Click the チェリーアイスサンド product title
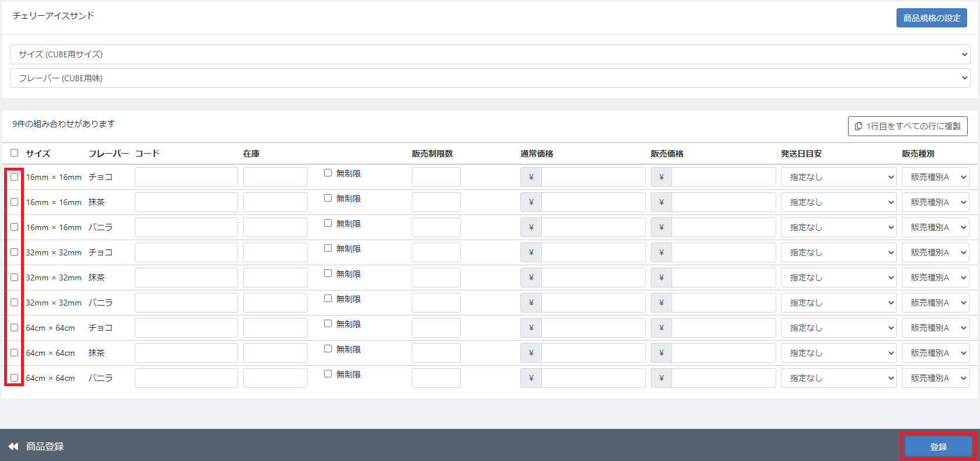980x461 pixels. 53,16
